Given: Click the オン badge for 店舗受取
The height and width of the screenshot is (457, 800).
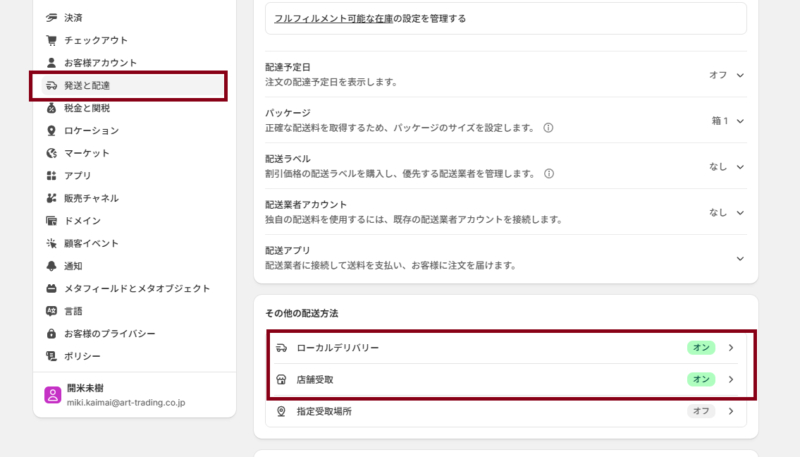Looking at the screenshot, I should pyautogui.click(x=701, y=379).
